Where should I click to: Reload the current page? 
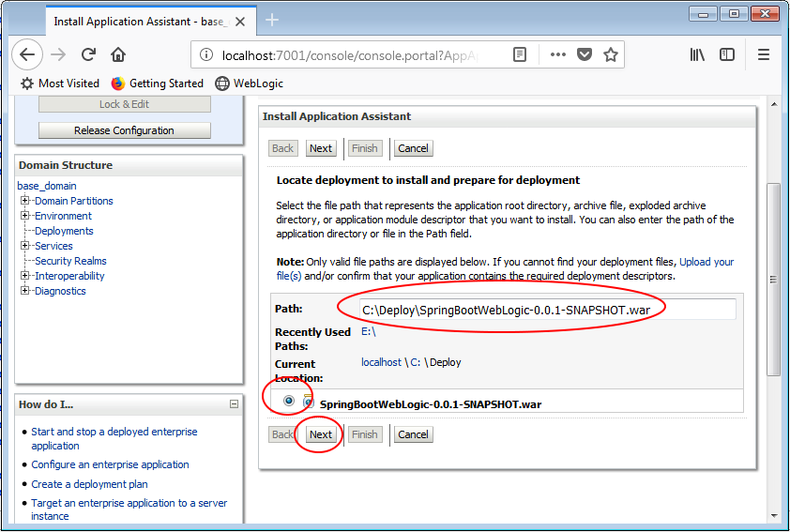click(x=89, y=54)
